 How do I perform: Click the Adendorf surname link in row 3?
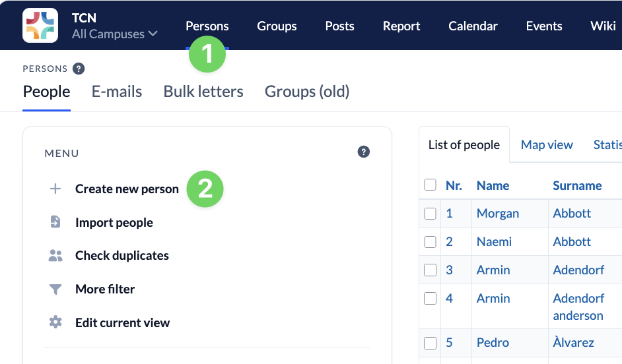point(578,270)
